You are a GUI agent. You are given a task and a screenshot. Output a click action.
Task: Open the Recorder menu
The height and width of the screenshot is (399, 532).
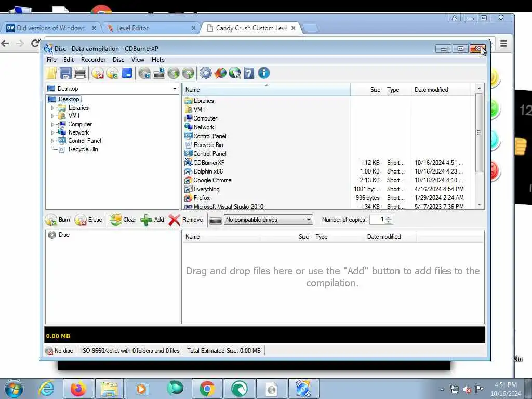(94, 60)
